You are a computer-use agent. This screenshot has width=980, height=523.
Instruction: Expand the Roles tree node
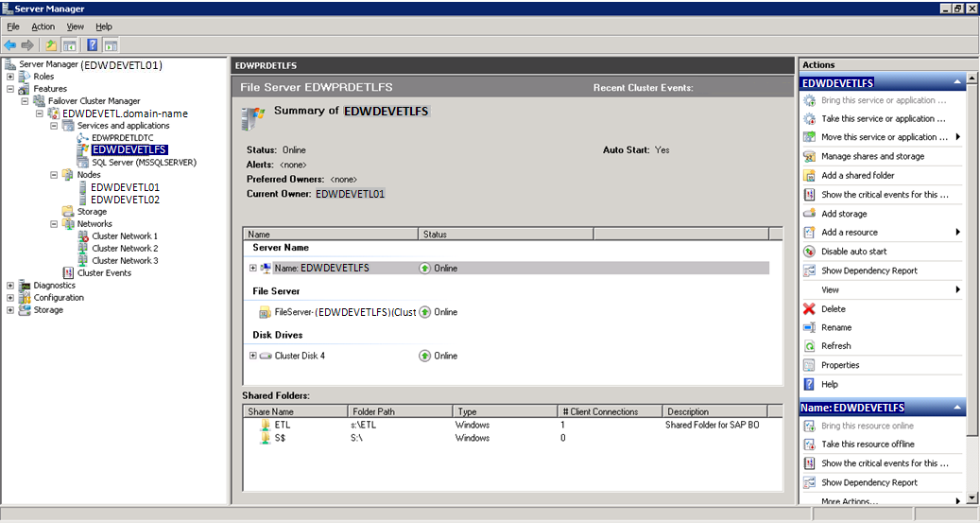point(10,77)
